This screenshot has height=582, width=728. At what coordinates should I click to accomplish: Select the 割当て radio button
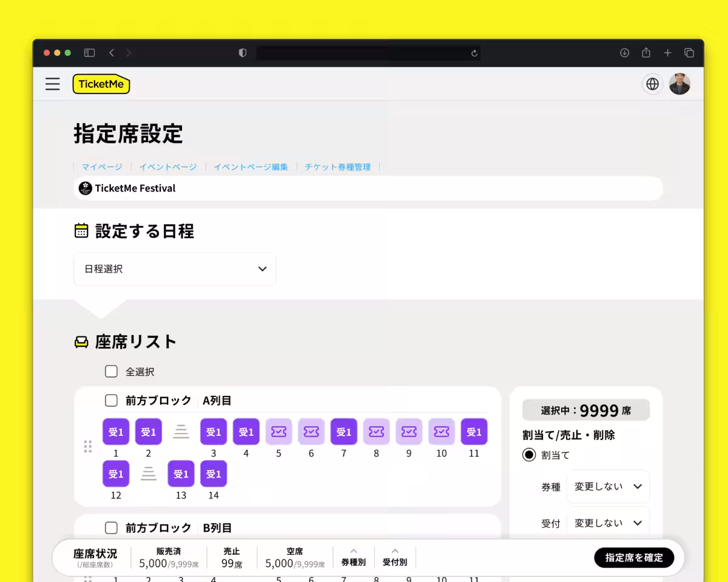pos(529,455)
